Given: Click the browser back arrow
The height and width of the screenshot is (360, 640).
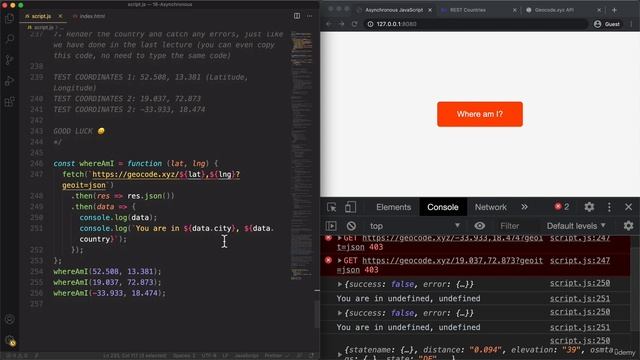Looking at the screenshot, I should tap(329, 24).
